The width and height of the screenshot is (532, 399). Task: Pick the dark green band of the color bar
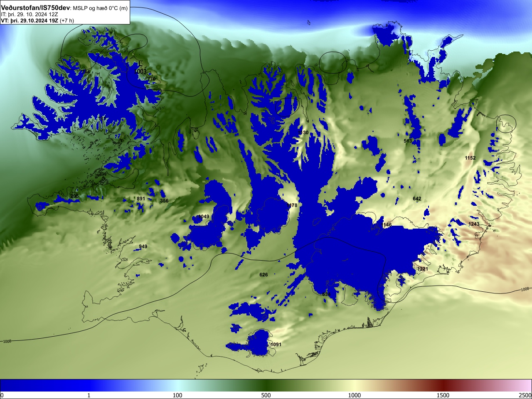pyautogui.click(x=266, y=385)
